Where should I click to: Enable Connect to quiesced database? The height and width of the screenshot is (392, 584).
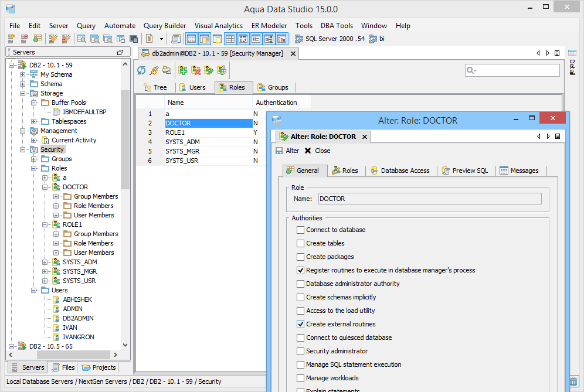click(x=300, y=338)
